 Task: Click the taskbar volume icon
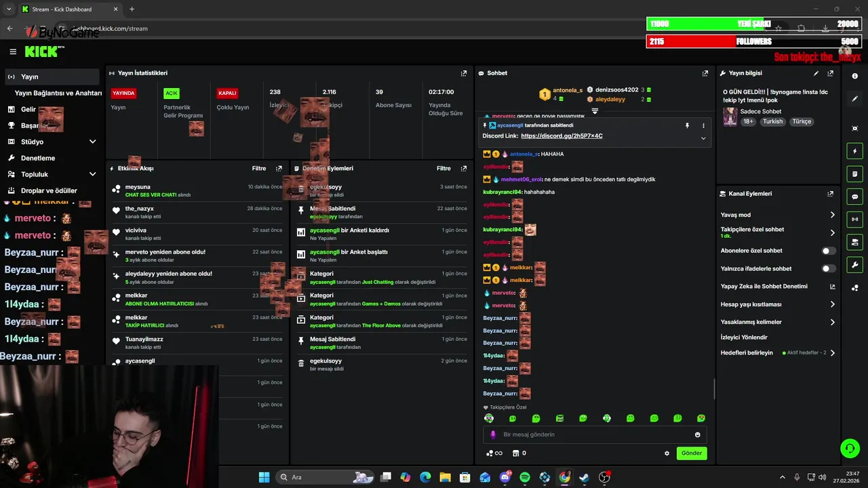tap(822, 477)
